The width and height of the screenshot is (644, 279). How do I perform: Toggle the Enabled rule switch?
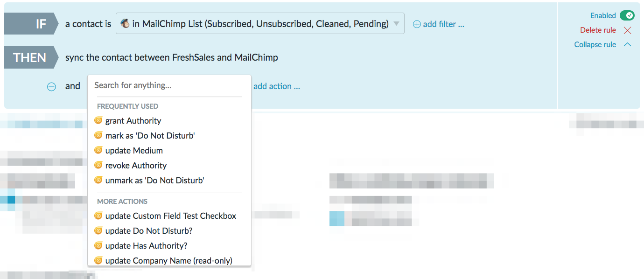(x=627, y=15)
